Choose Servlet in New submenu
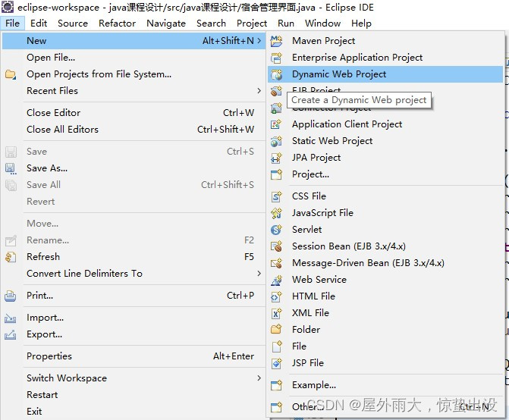 coord(385,230)
